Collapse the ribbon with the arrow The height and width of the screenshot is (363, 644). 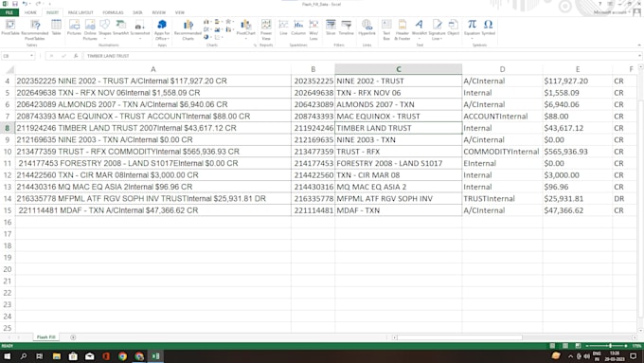[639, 45]
